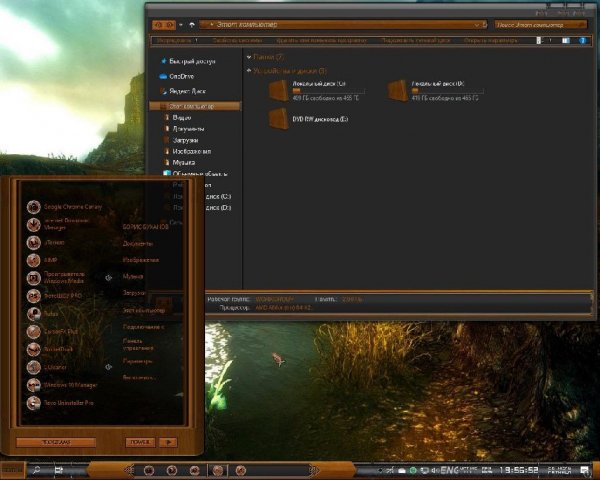
Task: Collapse the Устройства и диски (3) group
Action: (249, 71)
